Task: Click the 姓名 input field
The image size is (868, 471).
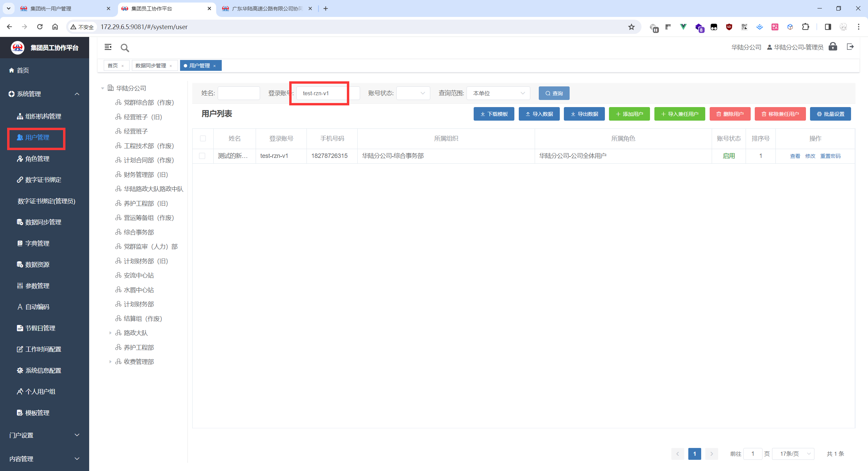Action: tap(238, 93)
